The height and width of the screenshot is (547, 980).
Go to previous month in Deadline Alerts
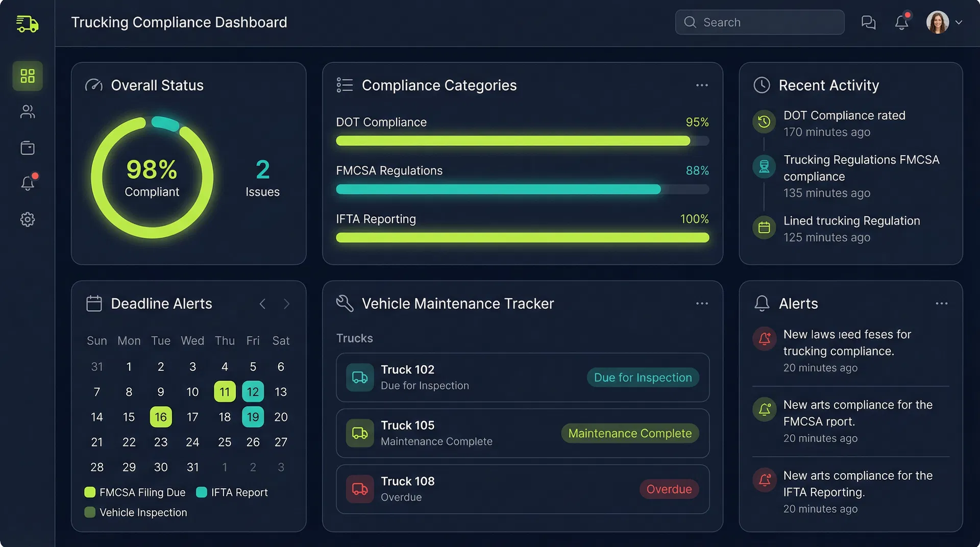[x=262, y=304]
